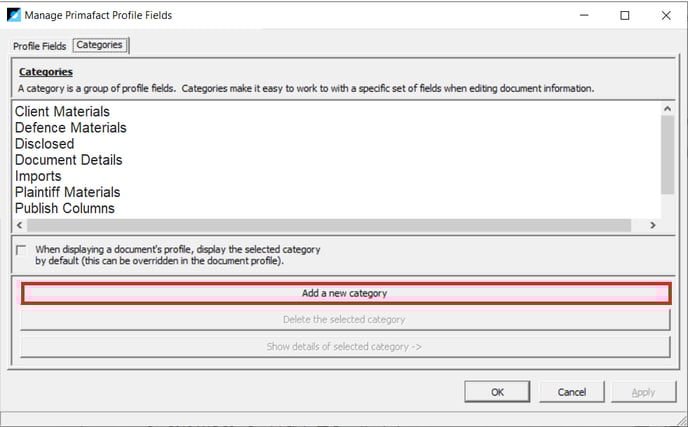Confirm with the OK button

pos(497,392)
